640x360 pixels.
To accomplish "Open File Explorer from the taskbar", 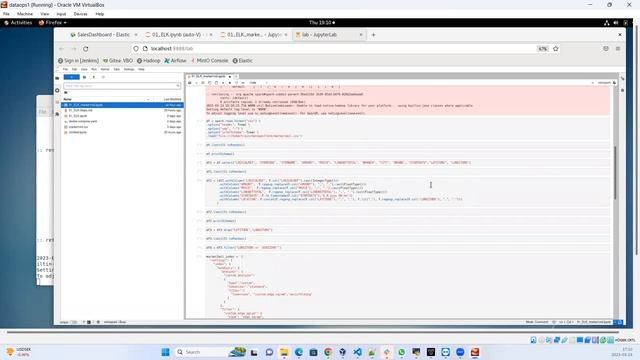I will click(x=284, y=352).
